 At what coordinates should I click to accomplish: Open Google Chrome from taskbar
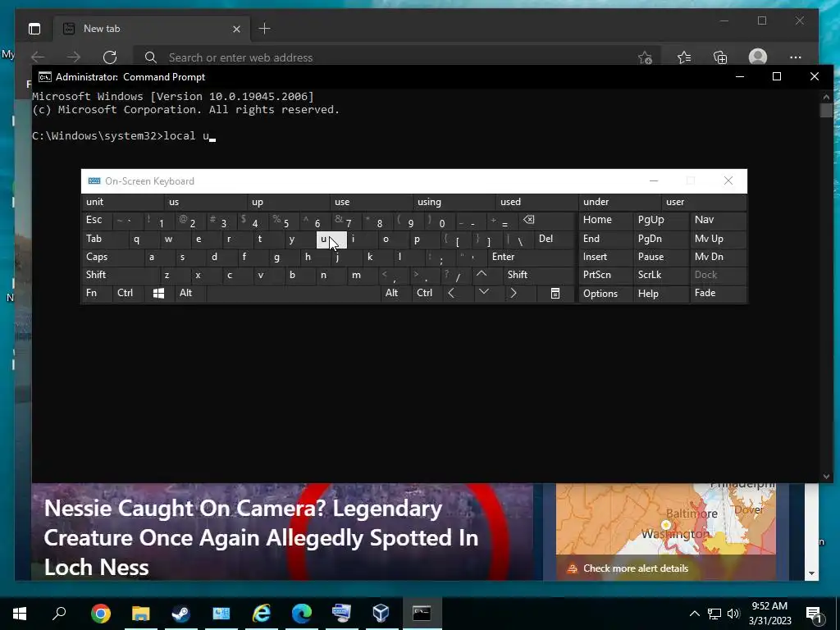point(100,614)
